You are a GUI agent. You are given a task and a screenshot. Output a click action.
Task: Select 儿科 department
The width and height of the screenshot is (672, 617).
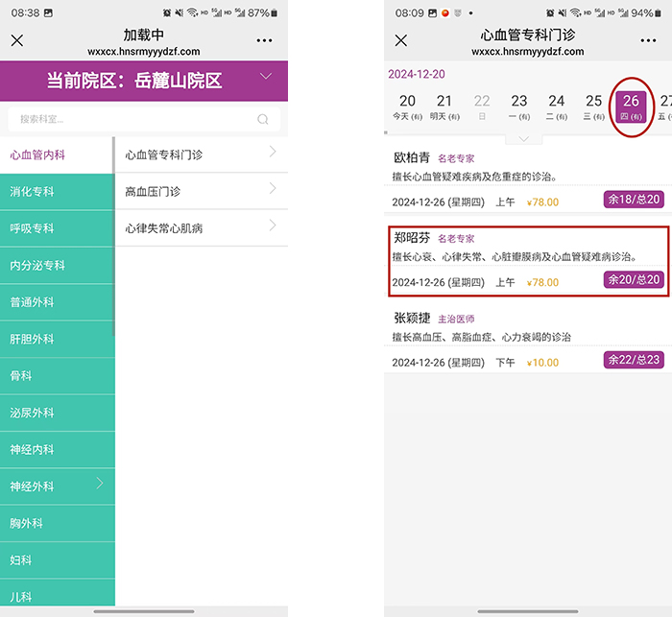(x=56, y=597)
